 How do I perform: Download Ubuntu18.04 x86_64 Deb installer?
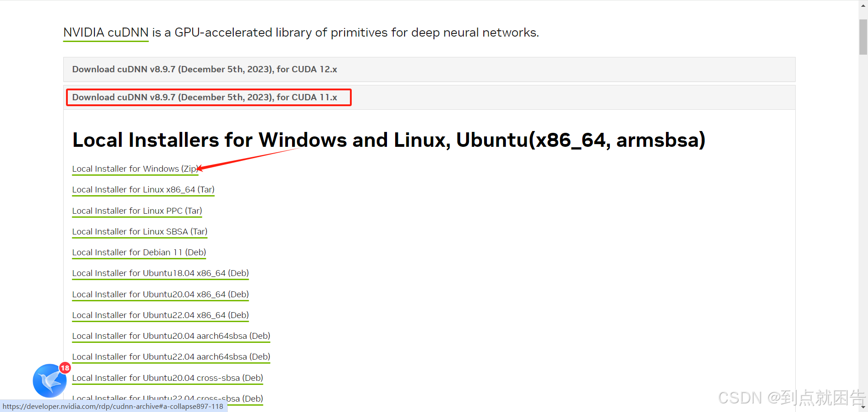(x=160, y=273)
